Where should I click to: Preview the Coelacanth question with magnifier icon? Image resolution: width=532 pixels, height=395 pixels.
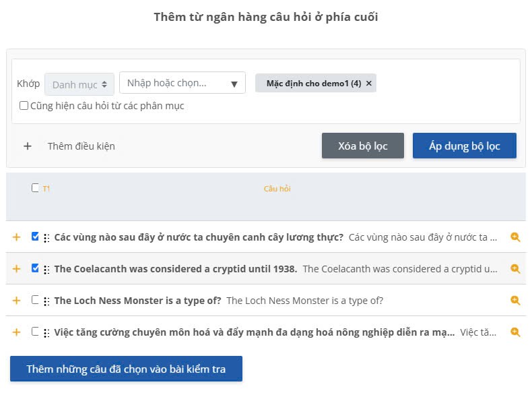[x=515, y=269]
